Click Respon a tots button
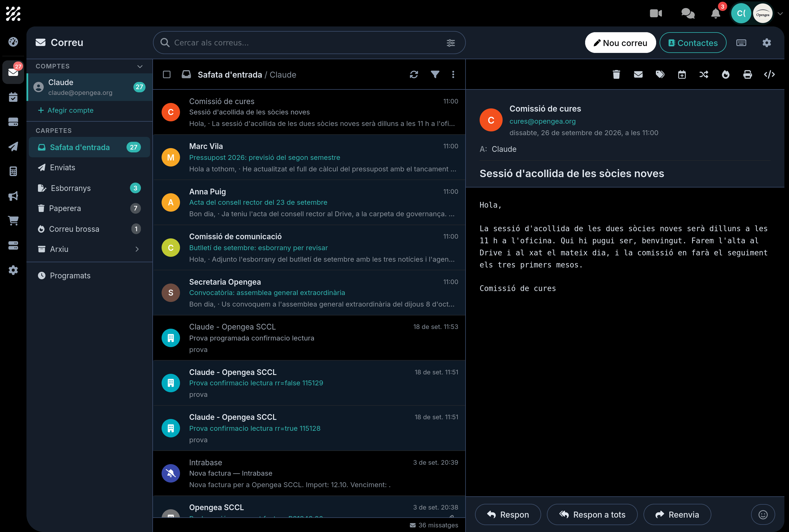Screen dimensions: 789x532 (x=592, y=514)
